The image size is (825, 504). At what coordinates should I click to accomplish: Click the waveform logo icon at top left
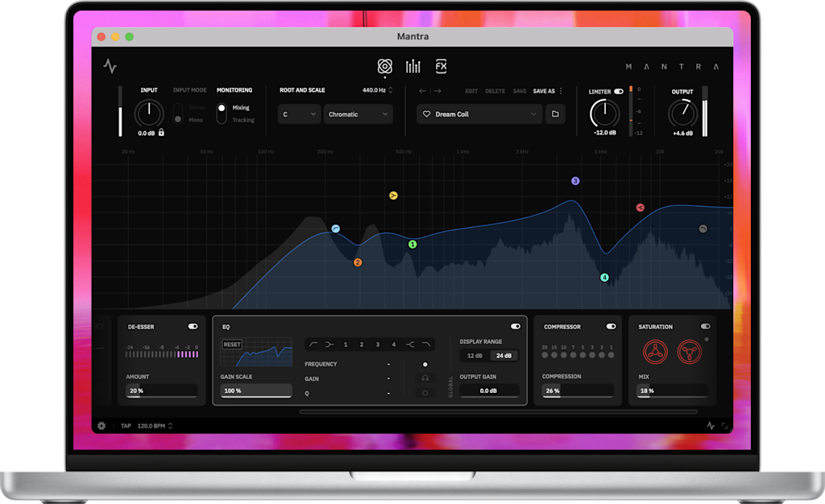[x=110, y=66]
